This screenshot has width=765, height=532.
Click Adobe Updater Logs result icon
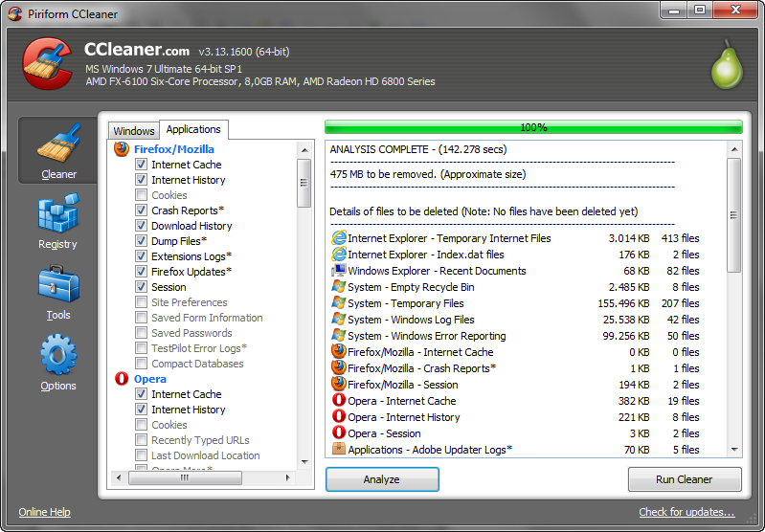click(x=339, y=449)
